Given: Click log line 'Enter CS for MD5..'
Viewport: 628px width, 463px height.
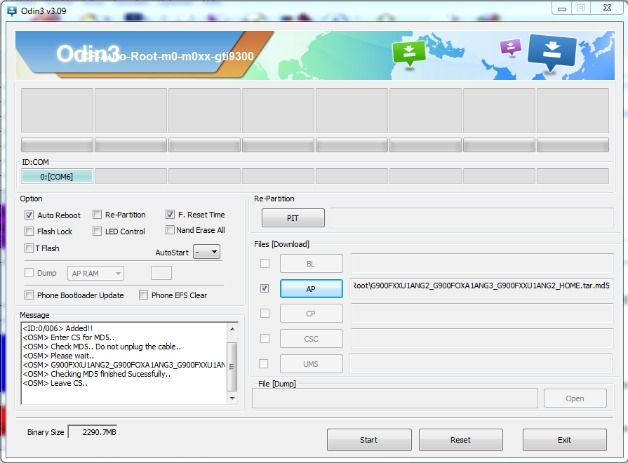Looking at the screenshot, I should (x=83, y=337).
